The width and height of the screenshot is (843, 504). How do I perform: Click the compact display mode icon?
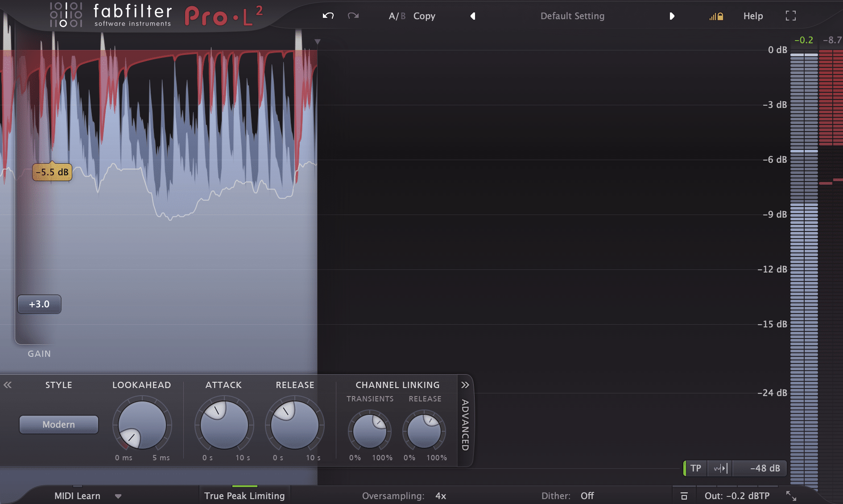point(684,496)
